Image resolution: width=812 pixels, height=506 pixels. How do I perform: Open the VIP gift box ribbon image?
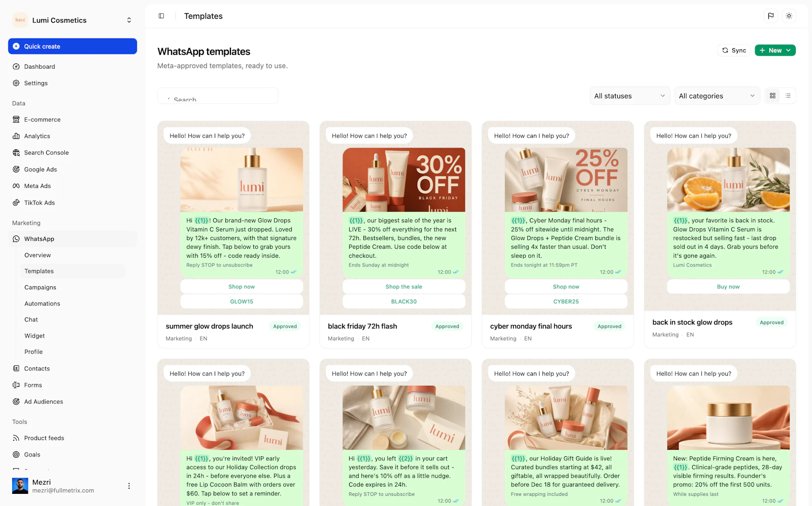[x=242, y=418]
